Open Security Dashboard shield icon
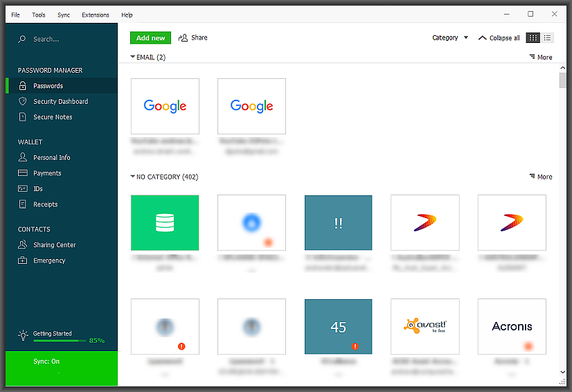The height and width of the screenshot is (392, 572). click(x=23, y=101)
